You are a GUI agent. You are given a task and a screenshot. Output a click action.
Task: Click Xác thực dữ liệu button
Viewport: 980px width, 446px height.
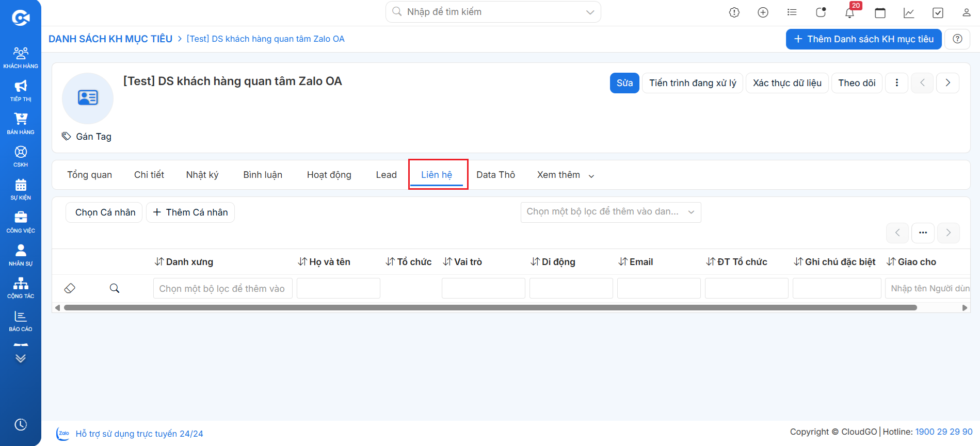coord(787,83)
